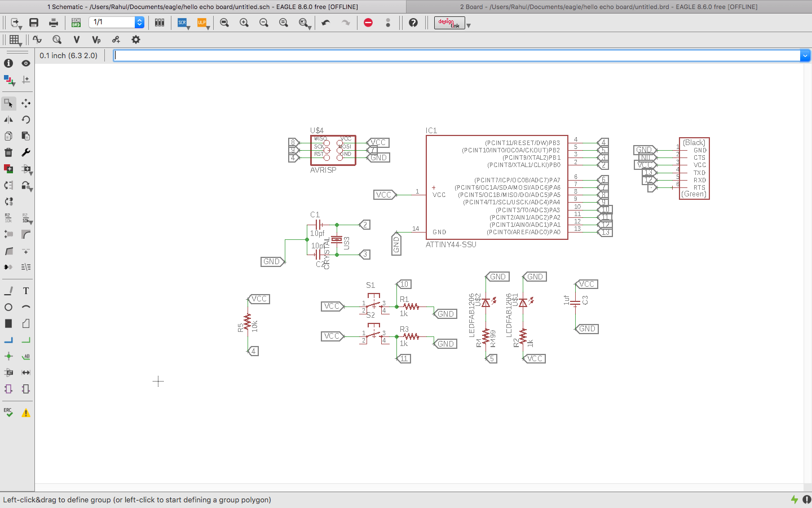Select the Polygon tool
Image resolution: width=812 pixels, height=508 pixels.
[26, 323]
